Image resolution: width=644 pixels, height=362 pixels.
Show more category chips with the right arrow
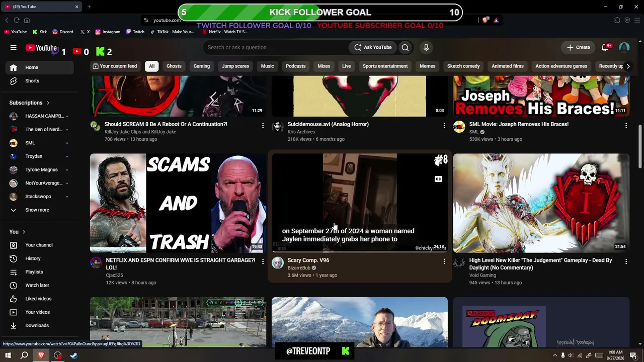point(628,66)
